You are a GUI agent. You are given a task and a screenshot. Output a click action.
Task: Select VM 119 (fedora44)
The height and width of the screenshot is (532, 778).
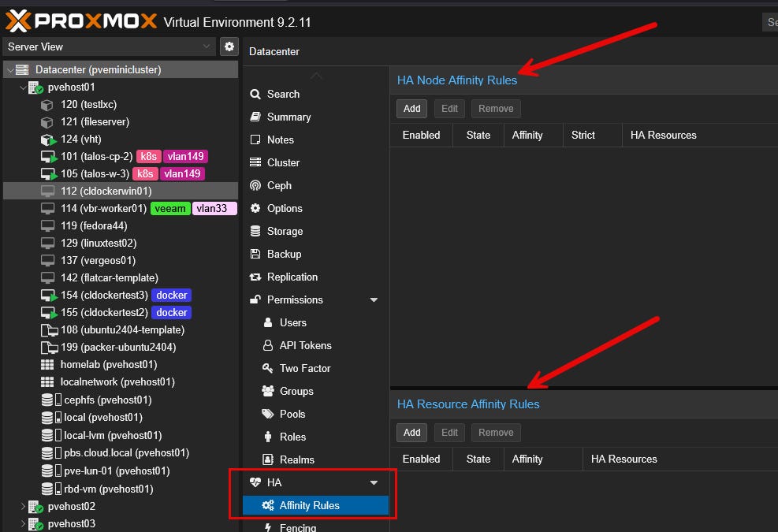point(121,225)
